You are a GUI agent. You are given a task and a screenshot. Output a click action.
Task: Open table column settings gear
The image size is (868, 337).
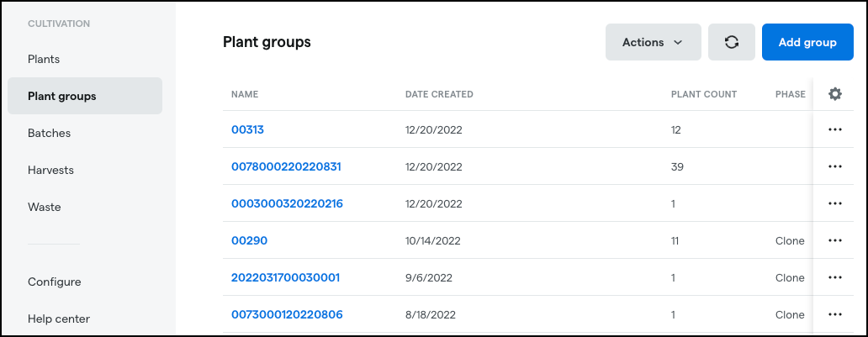pos(835,94)
